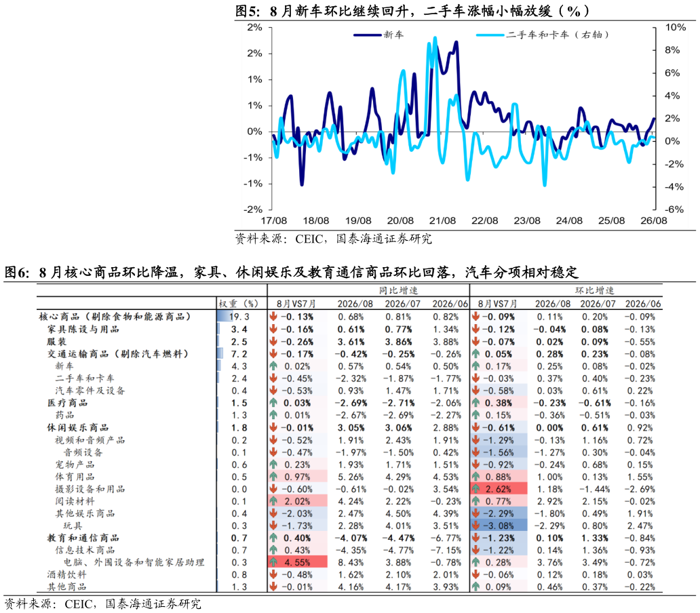This screenshot has height=613, width=700.
Task: Click the 体育用品 row label
Action: (75, 477)
